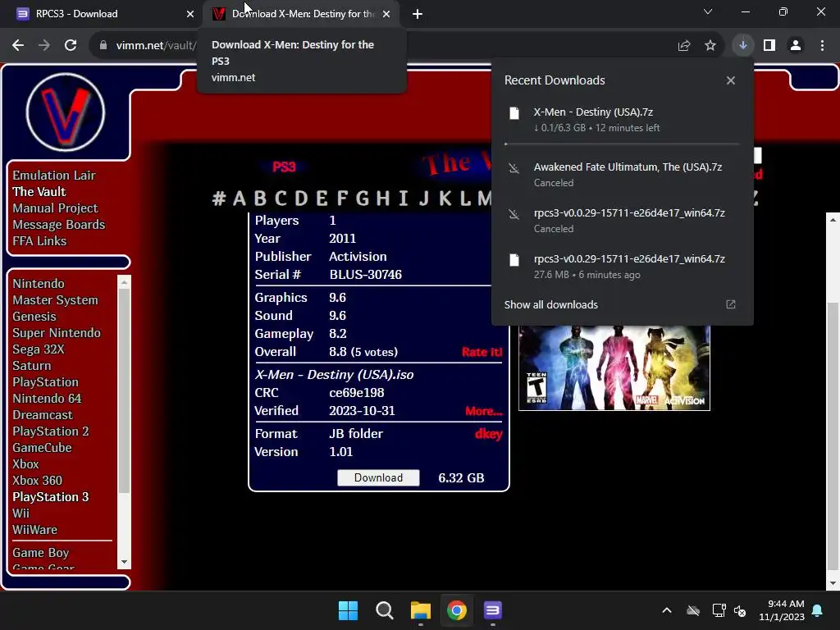This screenshot has width=840, height=630.
Task: Open the tab search chevron
Action: pyautogui.click(x=708, y=11)
